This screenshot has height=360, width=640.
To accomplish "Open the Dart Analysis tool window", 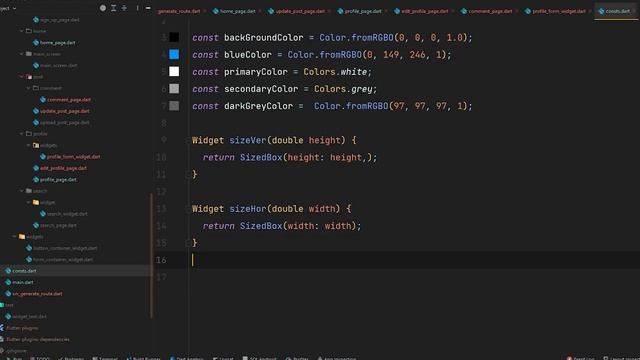I will 187,358.
